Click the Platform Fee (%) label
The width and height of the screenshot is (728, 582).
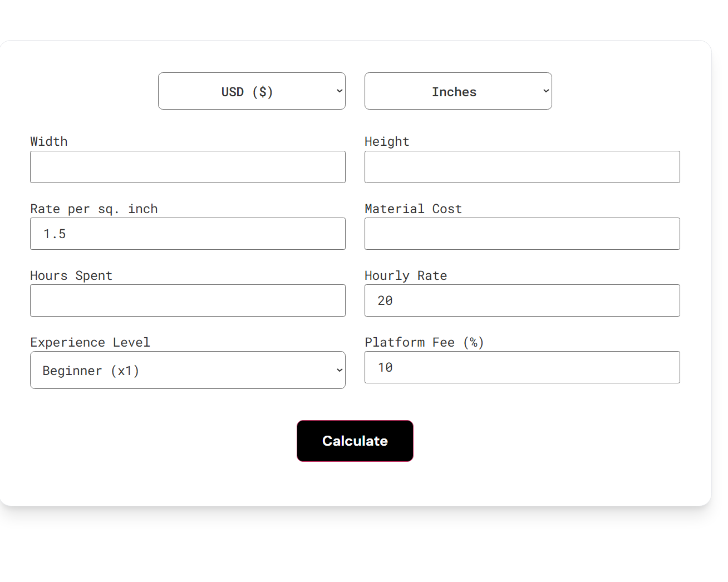[x=424, y=342]
